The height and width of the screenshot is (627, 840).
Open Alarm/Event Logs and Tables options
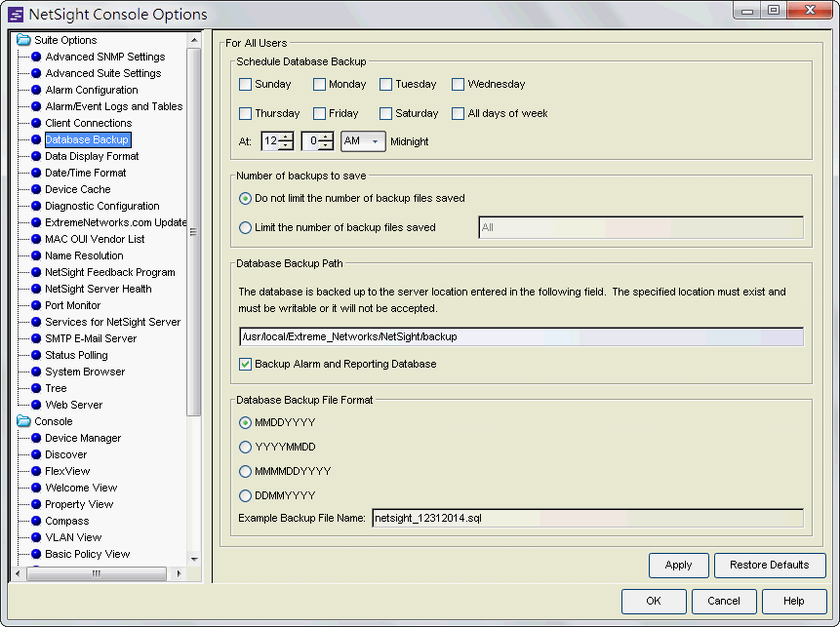tap(113, 106)
